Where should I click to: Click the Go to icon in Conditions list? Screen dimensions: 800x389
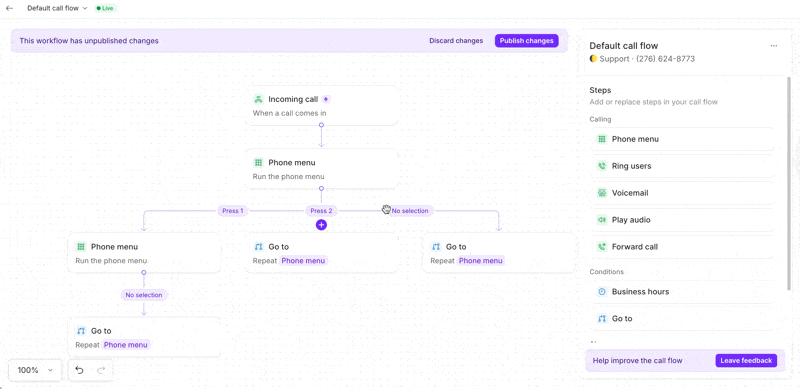click(x=602, y=319)
